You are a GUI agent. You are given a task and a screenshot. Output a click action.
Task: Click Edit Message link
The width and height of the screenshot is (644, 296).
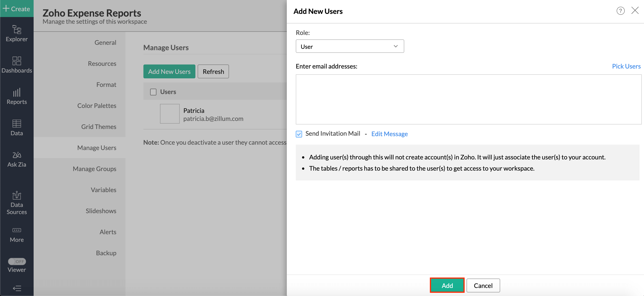click(x=389, y=134)
